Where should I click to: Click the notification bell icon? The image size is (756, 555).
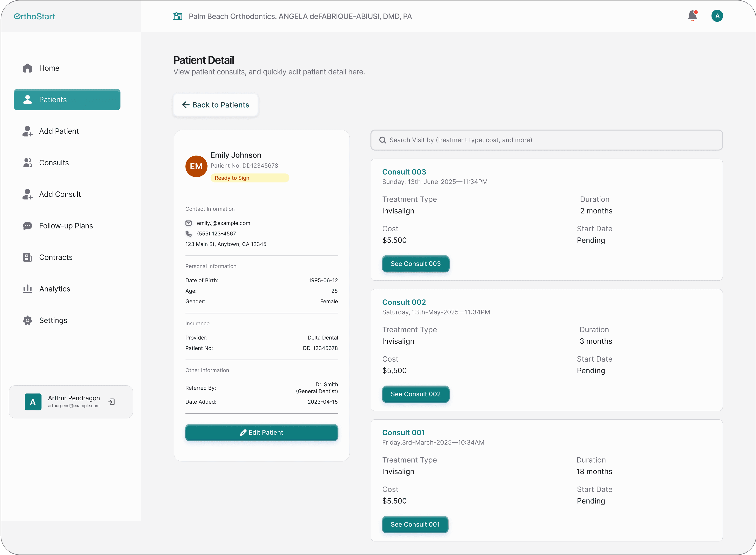coord(692,16)
